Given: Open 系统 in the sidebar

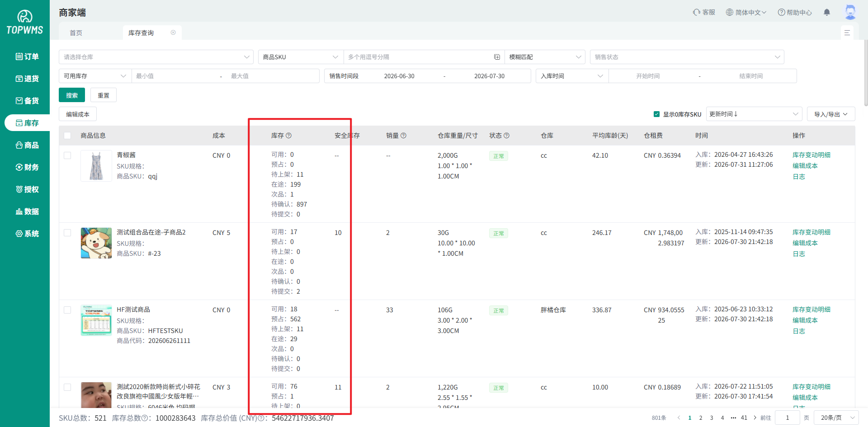Looking at the screenshot, I should point(27,234).
